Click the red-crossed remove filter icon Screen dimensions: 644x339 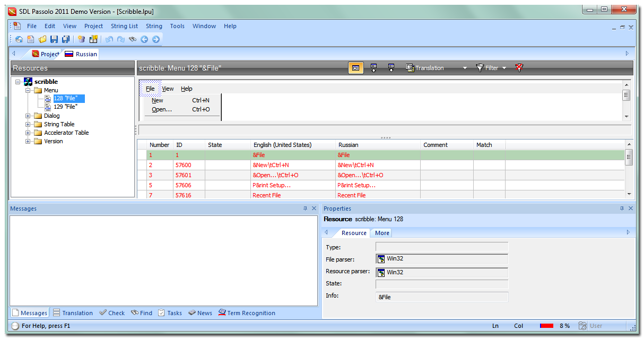(519, 68)
